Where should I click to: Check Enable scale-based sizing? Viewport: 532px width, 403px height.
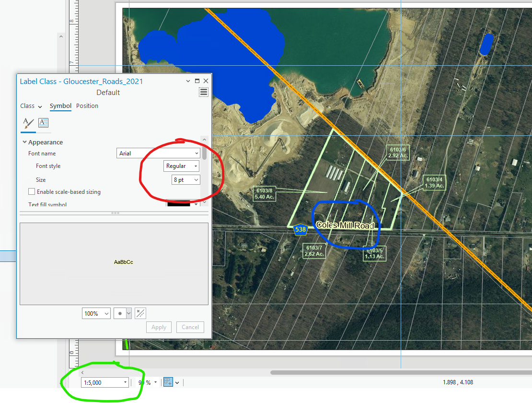32,191
